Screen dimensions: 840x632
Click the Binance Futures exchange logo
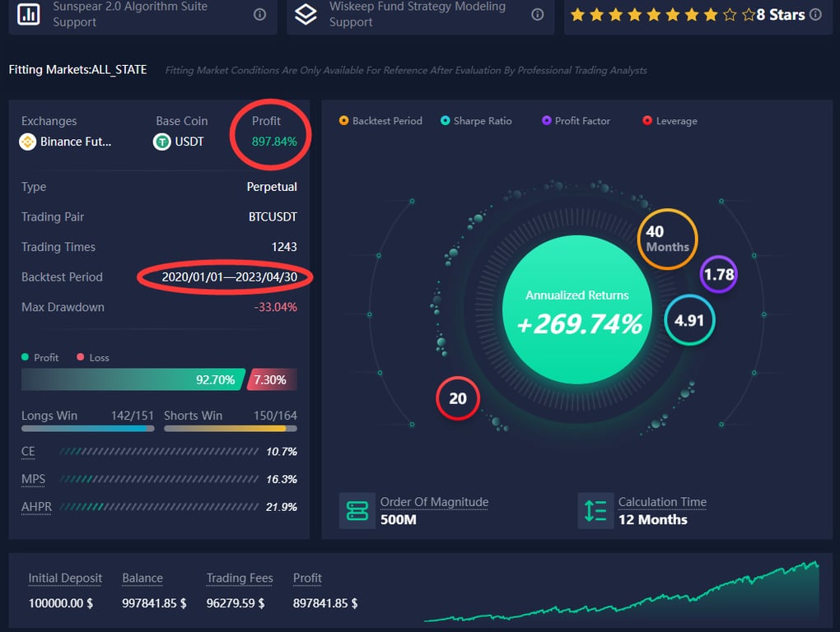[28, 142]
